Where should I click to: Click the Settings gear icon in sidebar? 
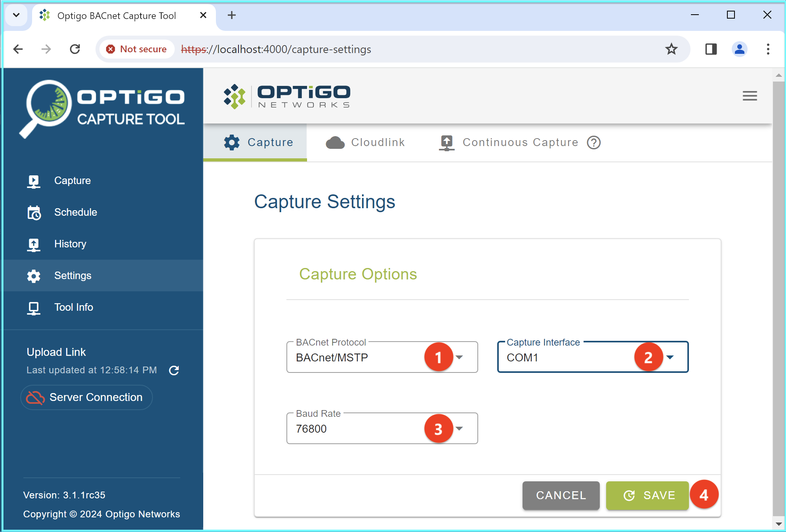[x=34, y=276]
